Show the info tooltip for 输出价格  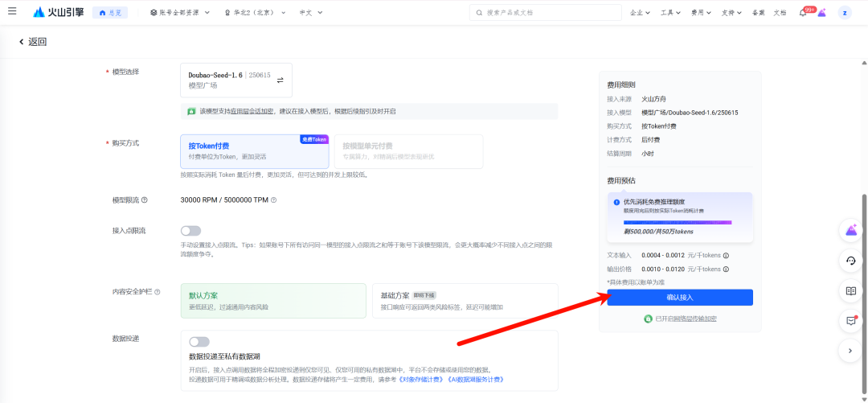[x=726, y=269]
